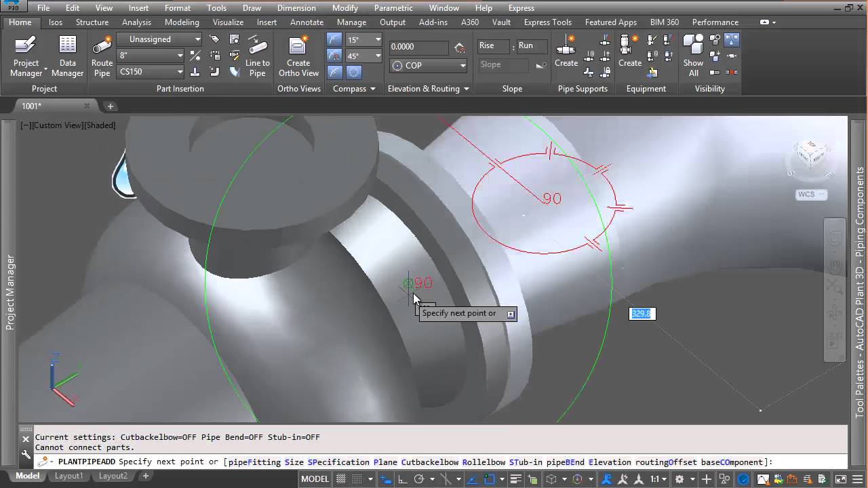Switch to the BIM 360 ribbon tab
The height and width of the screenshot is (488, 868).
665,22
